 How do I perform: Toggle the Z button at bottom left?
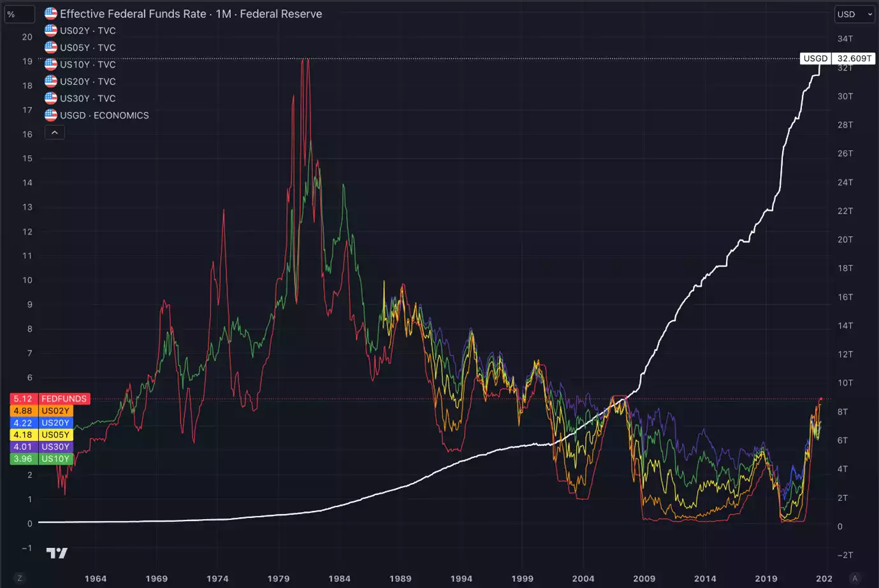(20, 578)
